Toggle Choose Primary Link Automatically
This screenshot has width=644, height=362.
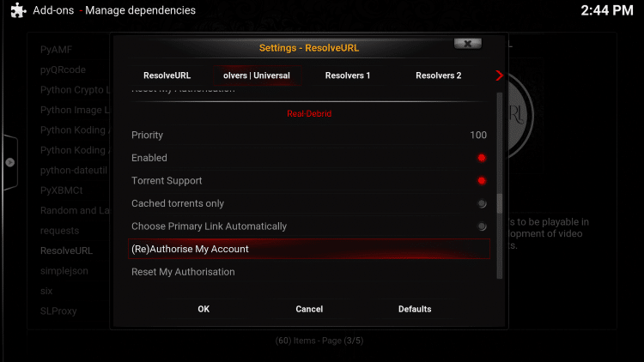(x=481, y=226)
